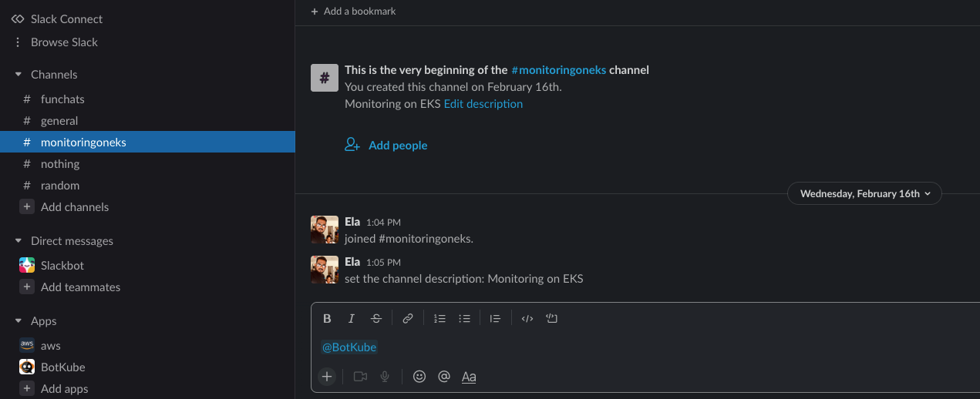Start a bulleted list in composer
The height and width of the screenshot is (399, 980).
[x=464, y=318]
